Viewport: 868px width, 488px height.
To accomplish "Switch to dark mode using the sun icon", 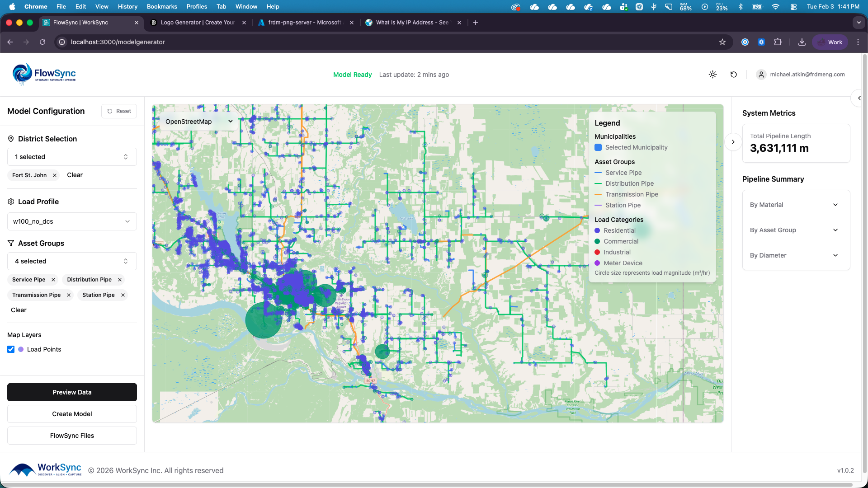I will 712,75.
